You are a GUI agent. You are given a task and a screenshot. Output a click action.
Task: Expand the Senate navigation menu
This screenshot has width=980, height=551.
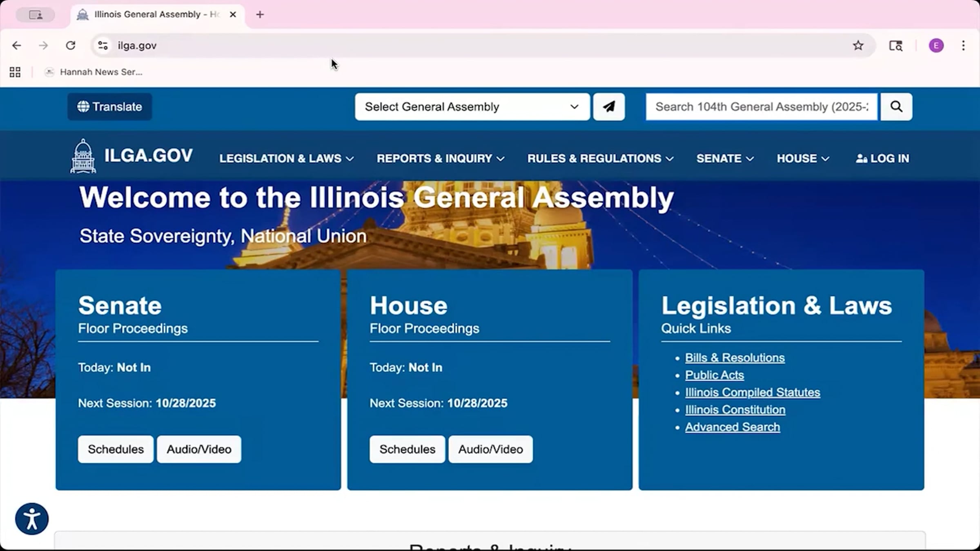(x=725, y=158)
